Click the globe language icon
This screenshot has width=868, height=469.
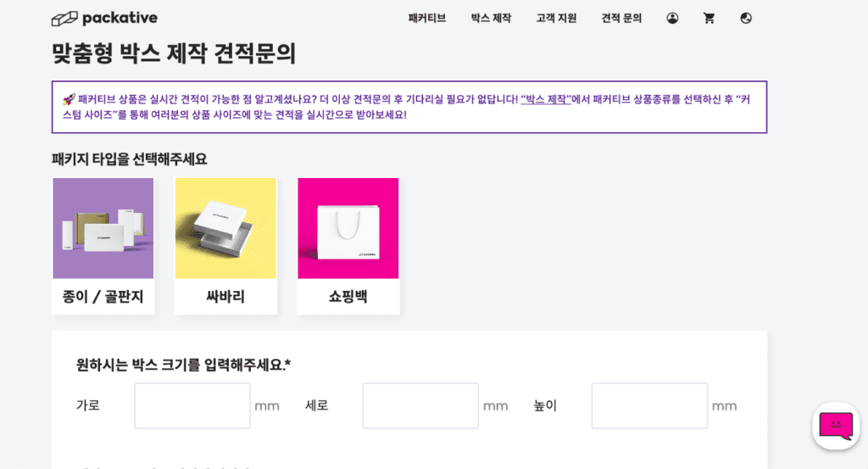click(746, 19)
